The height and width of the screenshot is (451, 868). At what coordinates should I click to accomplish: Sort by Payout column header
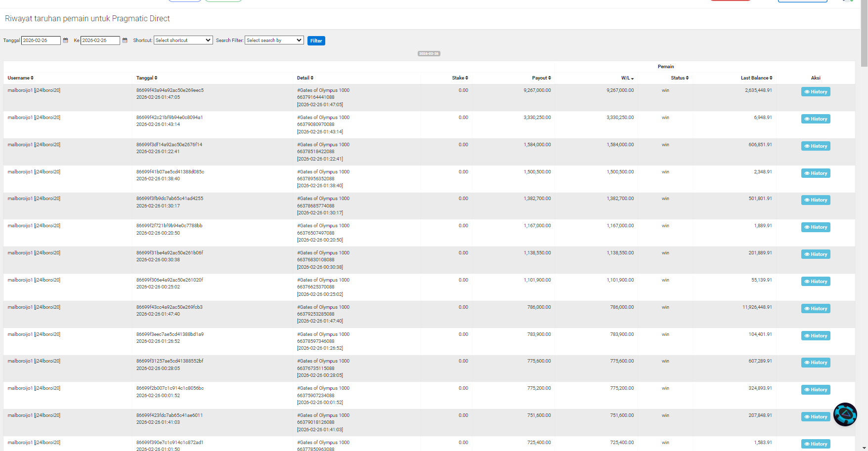[541, 78]
